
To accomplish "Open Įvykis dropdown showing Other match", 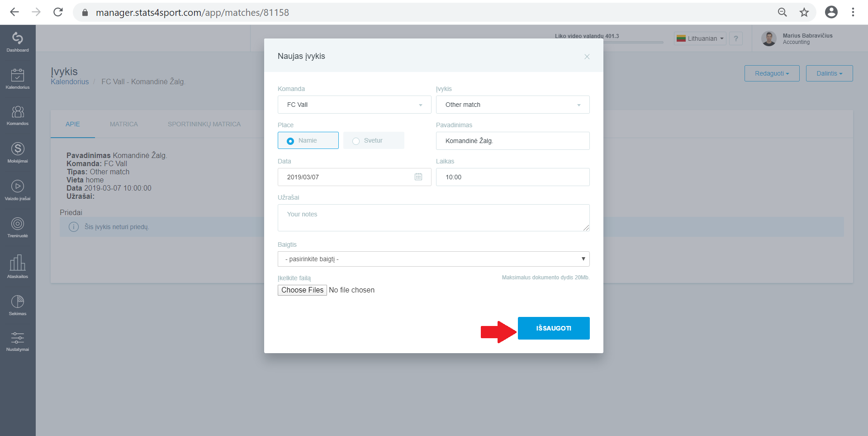I will pos(513,105).
